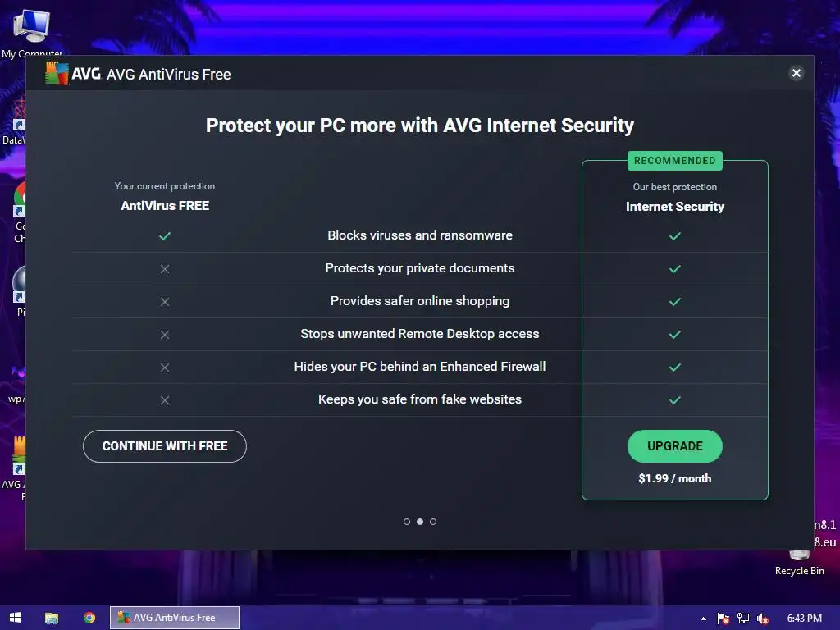Show hidden system tray icons

(703, 619)
